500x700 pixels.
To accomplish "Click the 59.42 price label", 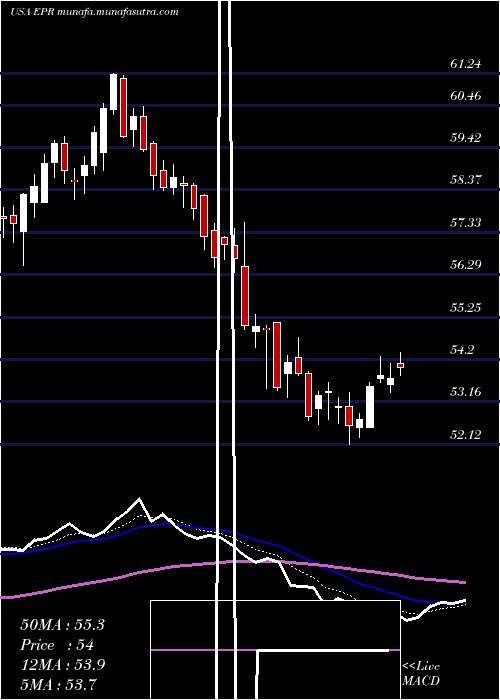I will 466,138.
